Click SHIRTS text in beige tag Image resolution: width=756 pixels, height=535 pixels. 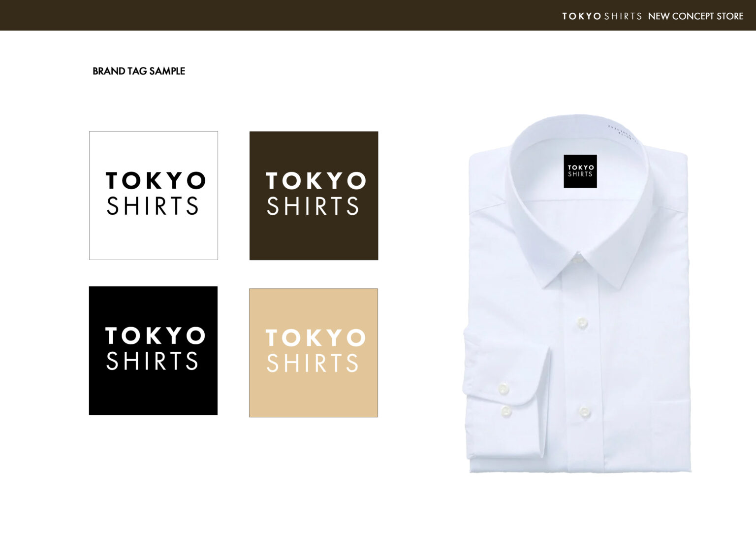[313, 363]
